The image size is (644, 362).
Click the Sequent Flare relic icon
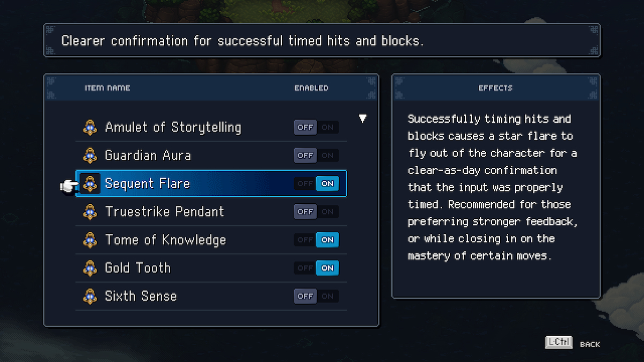[90, 183]
